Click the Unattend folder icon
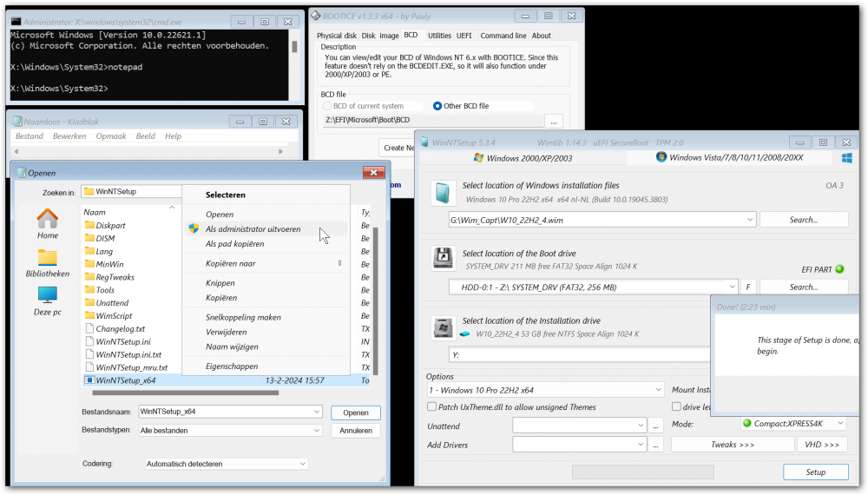Viewport: 868px width, 495px height. point(89,303)
